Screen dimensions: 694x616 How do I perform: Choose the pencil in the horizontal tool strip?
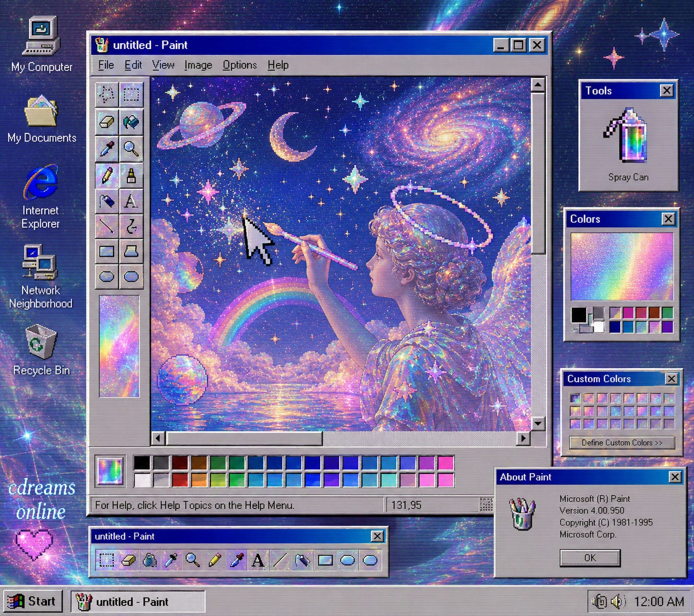(x=215, y=560)
